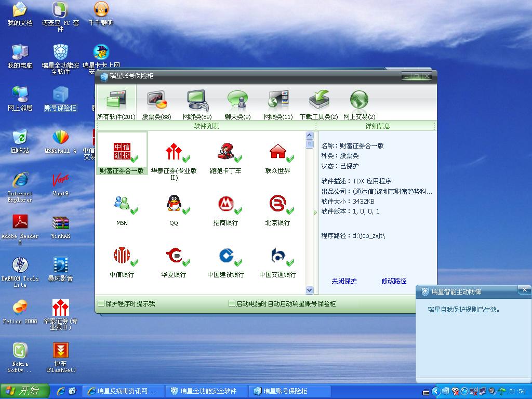
Task: Switch to the 股票类(88) category
Action: [x=156, y=104]
